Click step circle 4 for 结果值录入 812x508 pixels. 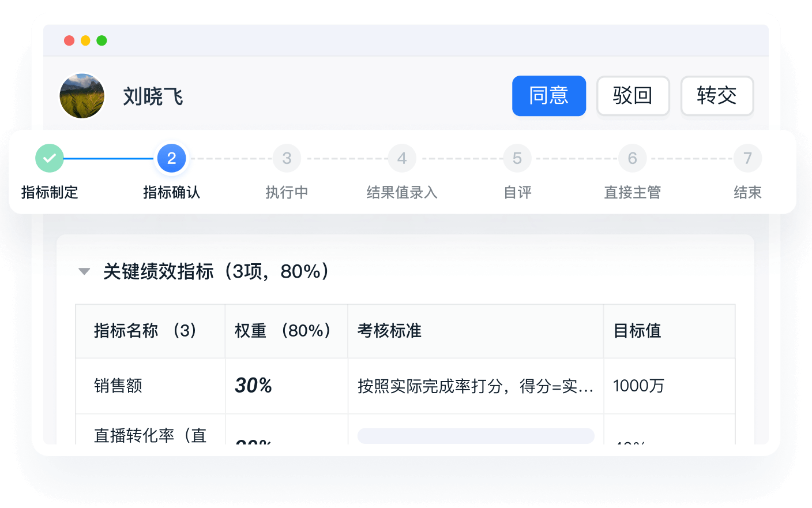click(x=402, y=158)
